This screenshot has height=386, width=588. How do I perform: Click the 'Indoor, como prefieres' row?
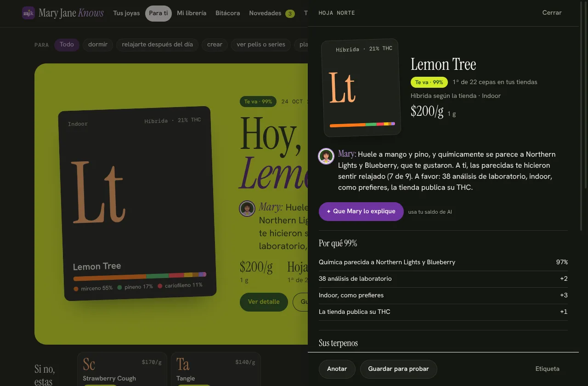click(443, 295)
